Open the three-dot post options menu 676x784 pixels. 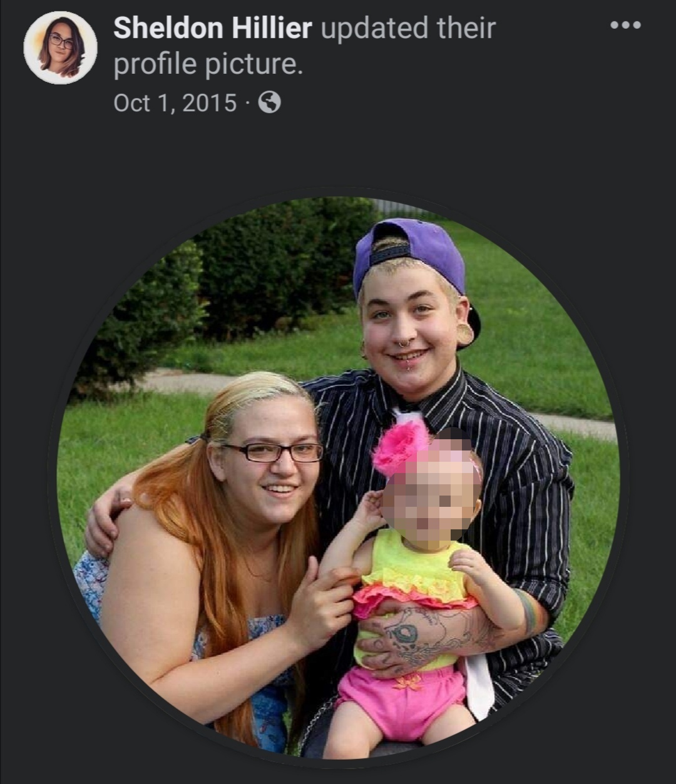pos(625,25)
